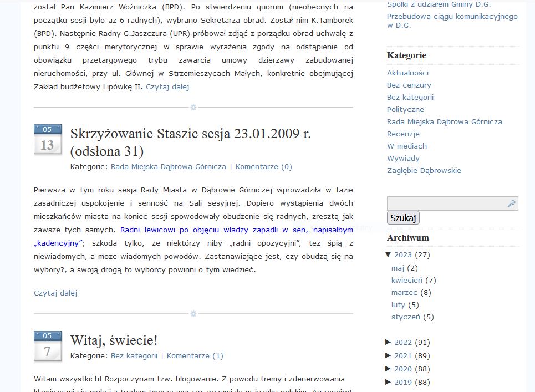
Task: Collapse the 2023 archive year triangle
Action: (x=388, y=255)
